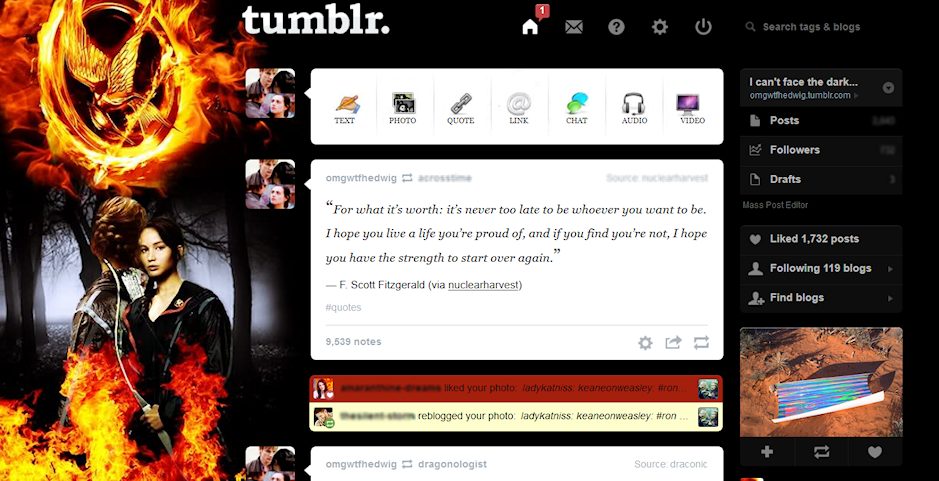View Liked 1,732 posts
The height and width of the screenshot is (481, 939).
coord(821,239)
